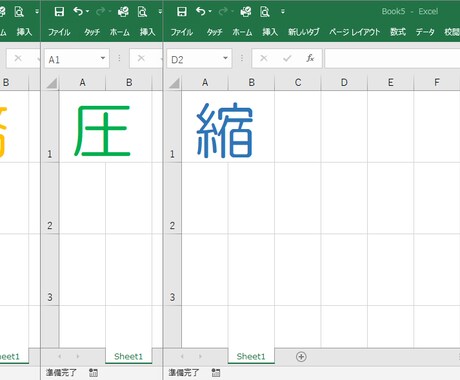
Task: Expand the D2 name box dropdown arrow
Action: tap(225, 58)
